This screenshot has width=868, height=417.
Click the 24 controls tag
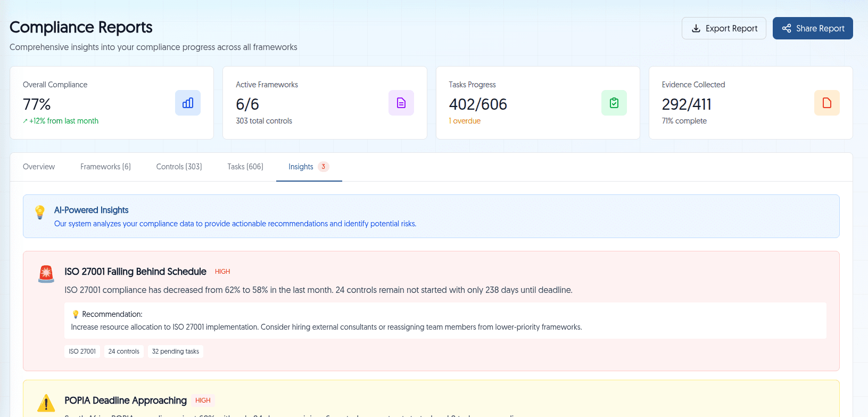pos(123,351)
